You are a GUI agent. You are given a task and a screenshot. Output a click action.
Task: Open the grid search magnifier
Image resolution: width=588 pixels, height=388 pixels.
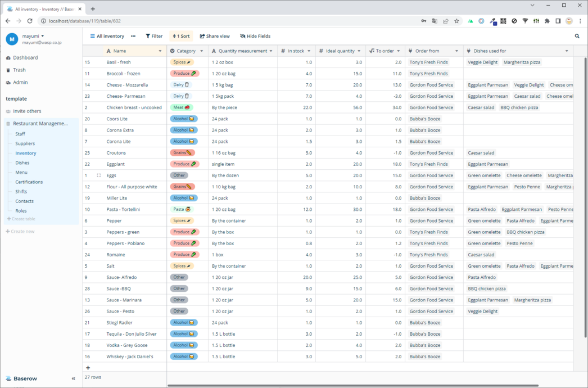[x=577, y=36]
